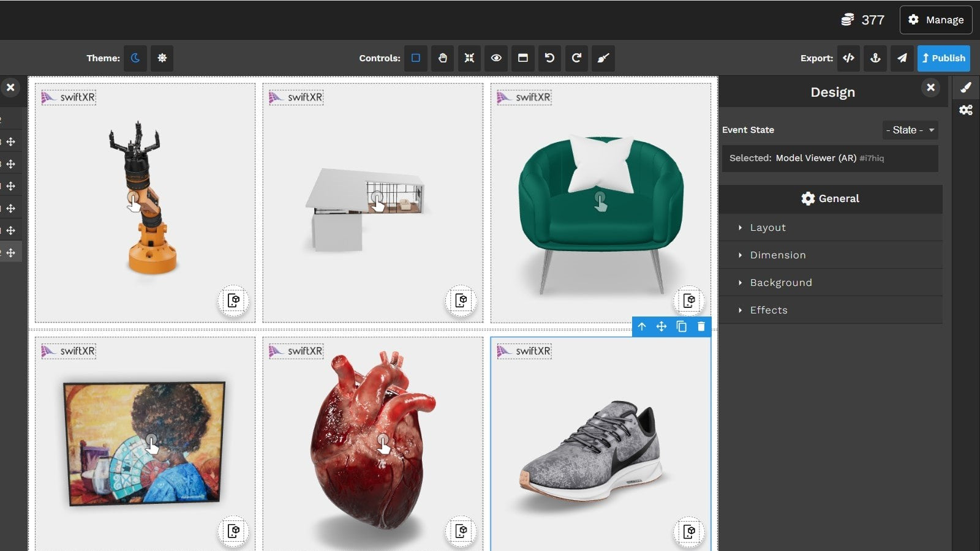
Task: Delete the selected element with the trash icon
Action: coord(701,327)
